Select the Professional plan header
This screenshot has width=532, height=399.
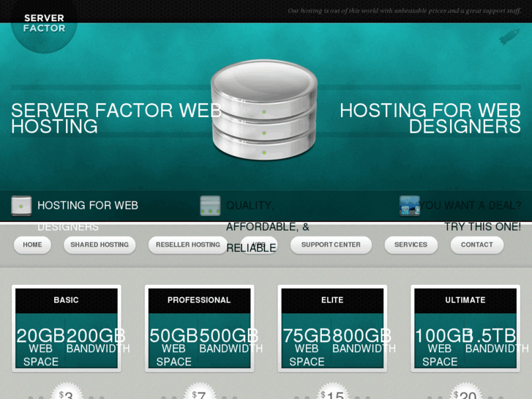click(x=200, y=300)
